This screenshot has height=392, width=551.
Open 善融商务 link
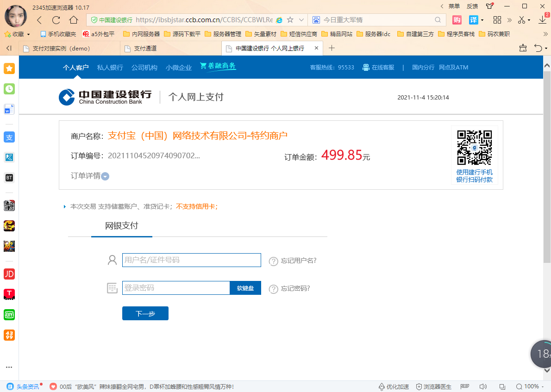coord(218,66)
